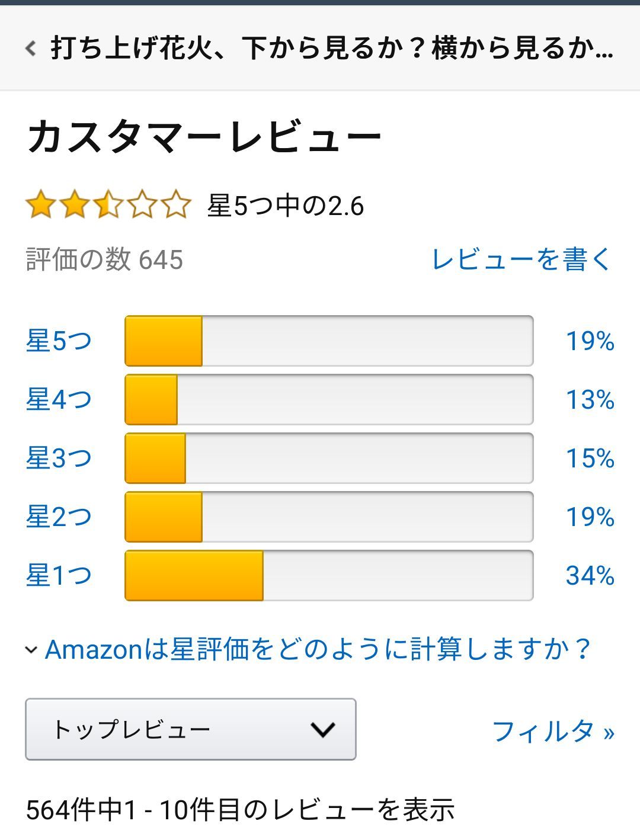Select the 2-star histogram bar

tap(329, 517)
